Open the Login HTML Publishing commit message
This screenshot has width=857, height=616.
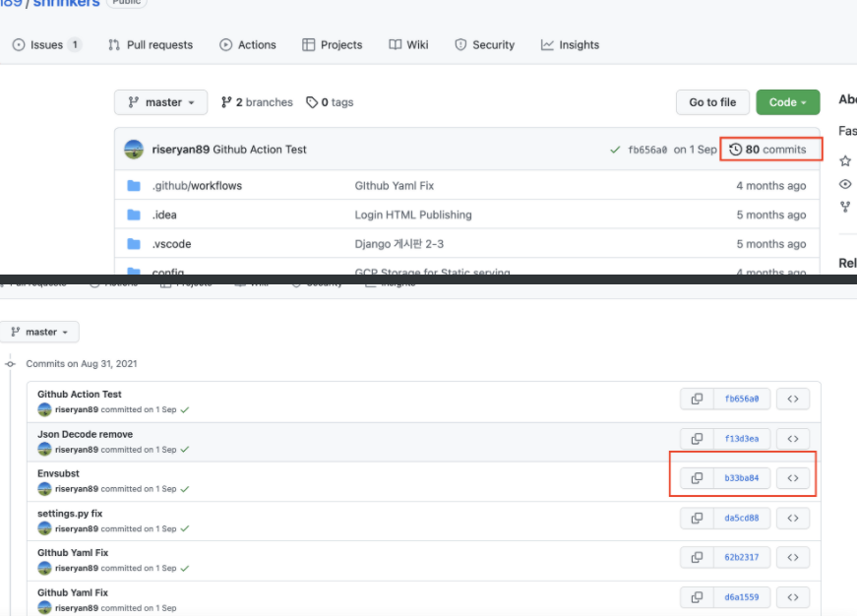click(413, 215)
